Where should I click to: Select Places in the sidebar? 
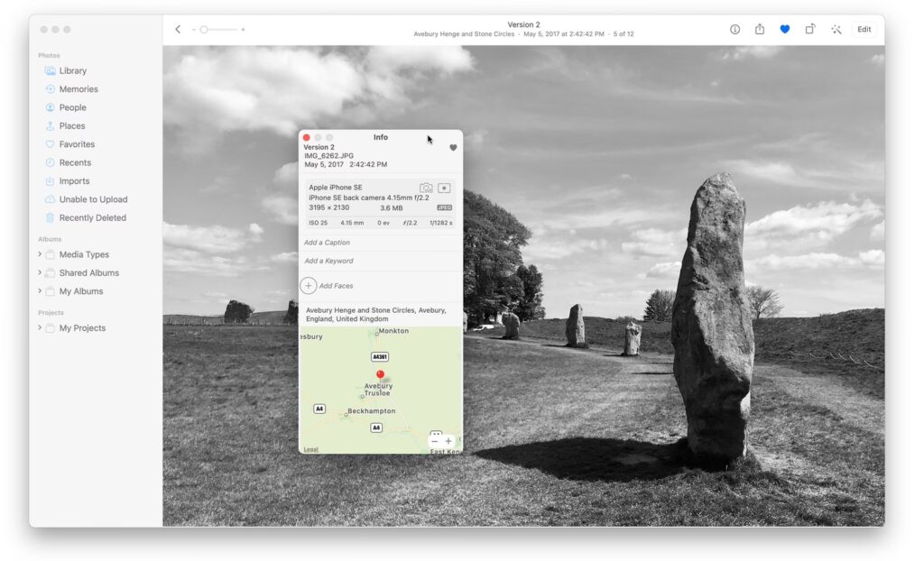[x=71, y=126]
